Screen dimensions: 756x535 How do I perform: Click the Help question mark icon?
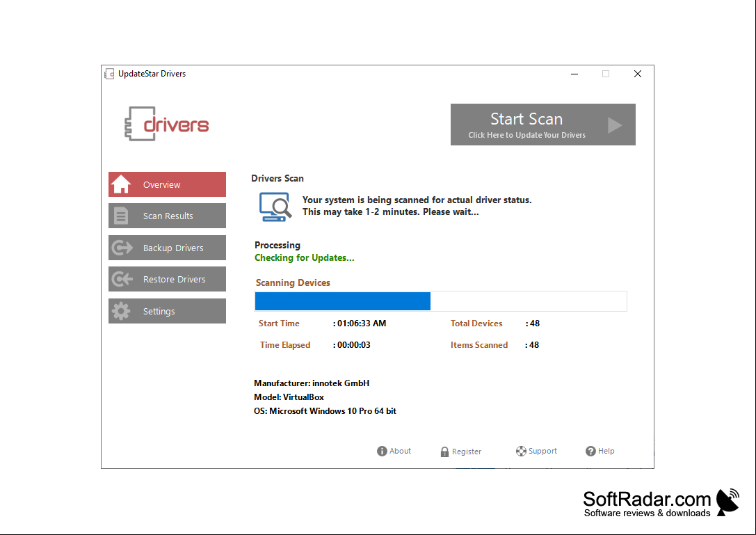(x=590, y=451)
